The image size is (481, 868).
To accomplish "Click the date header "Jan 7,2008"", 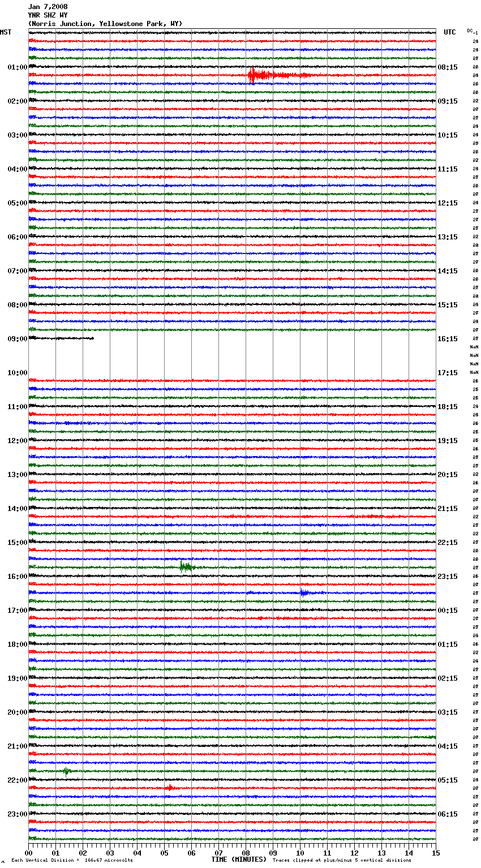I will pos(48,7).
